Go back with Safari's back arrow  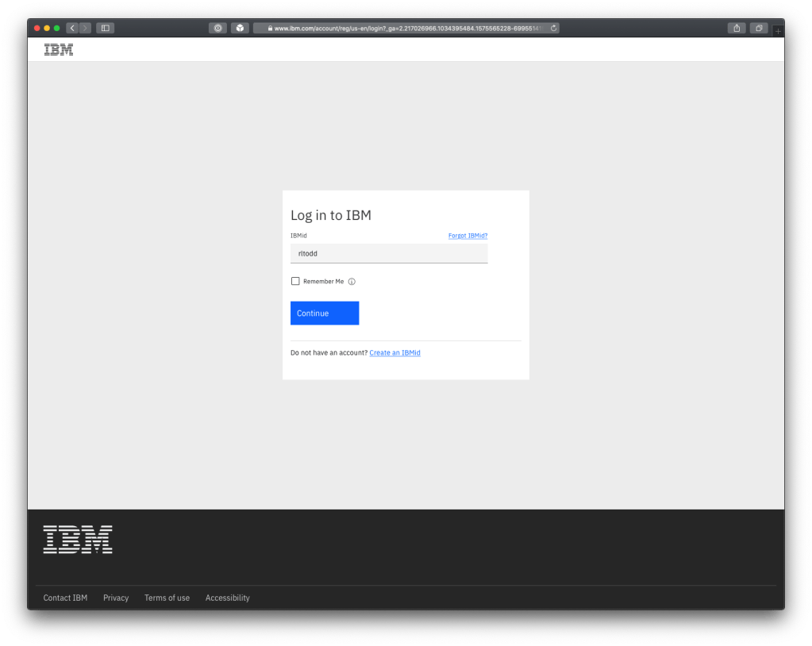[x=71, y=29]
